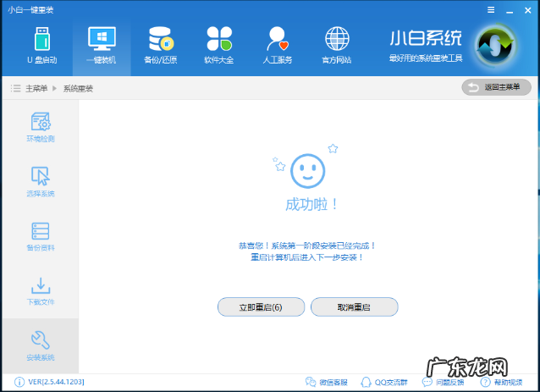This screenshot has height=392, width=540.
Task: Click the 系统重装 breadcrumb text
Action: [x=78, y=89]
